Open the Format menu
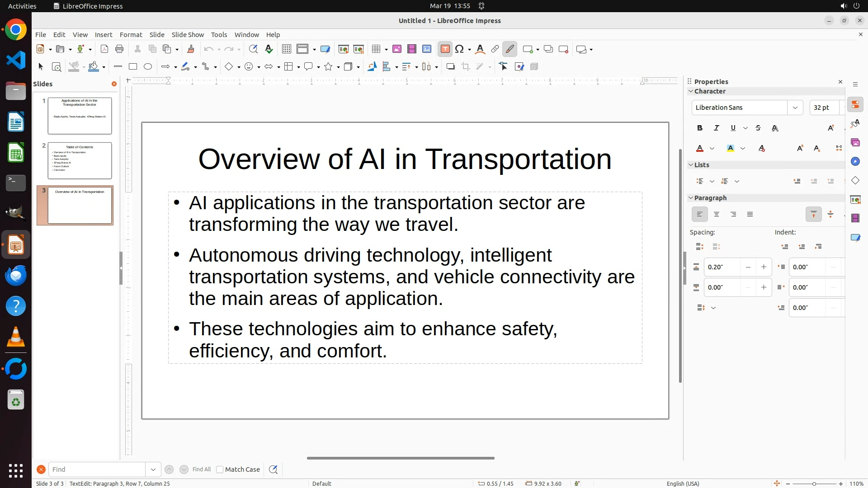Viewport: 868px width, 488px height. pyautogui.click(x=131, y=35)
